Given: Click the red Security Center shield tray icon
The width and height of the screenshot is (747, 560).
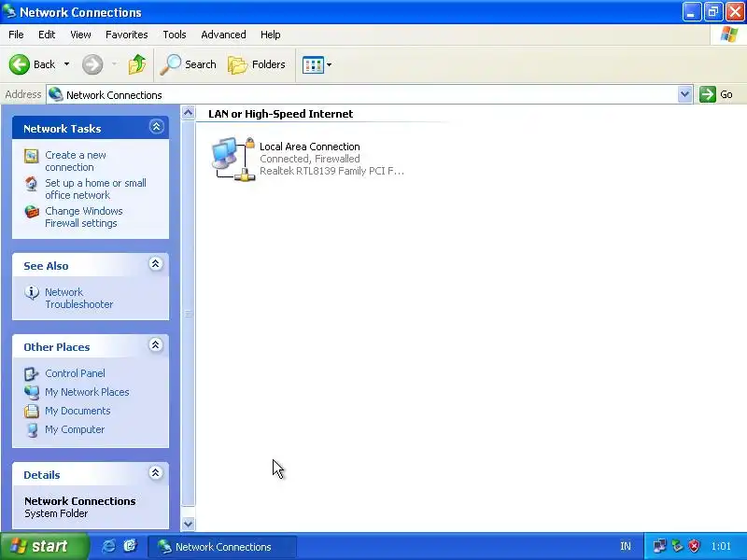Looking at the screenshot, I should pos(694,546).
